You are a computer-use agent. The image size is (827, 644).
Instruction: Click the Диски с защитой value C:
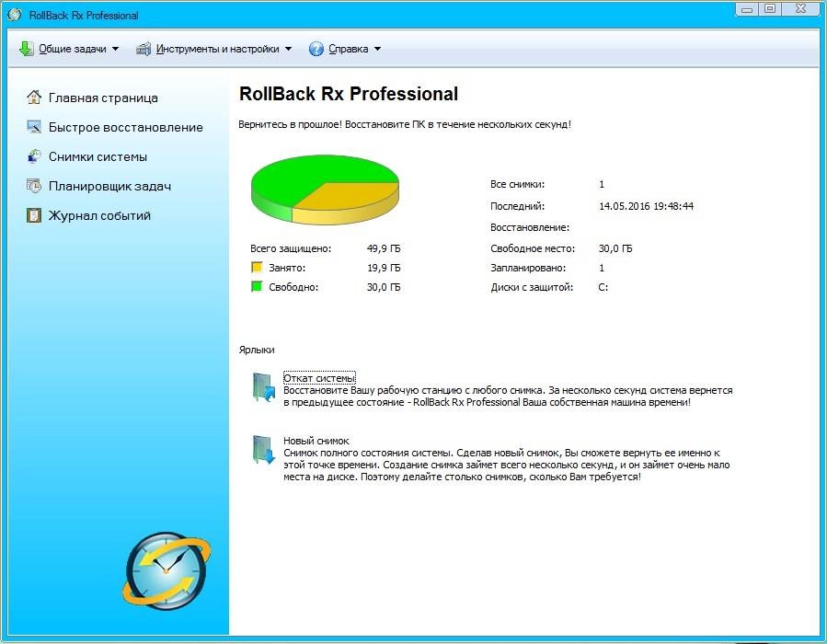point(603,287)
